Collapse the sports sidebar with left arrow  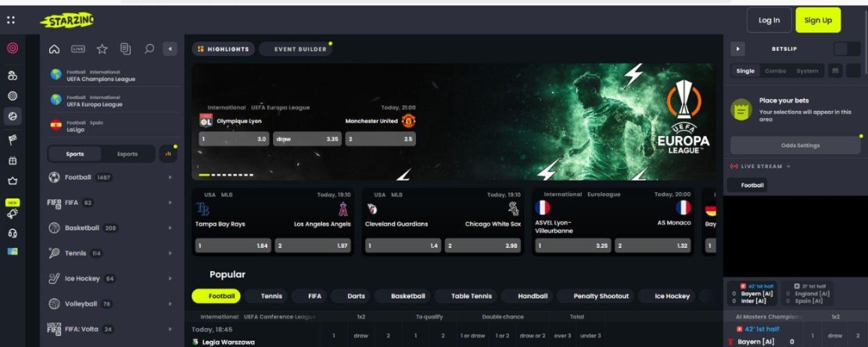pos(170,49)
